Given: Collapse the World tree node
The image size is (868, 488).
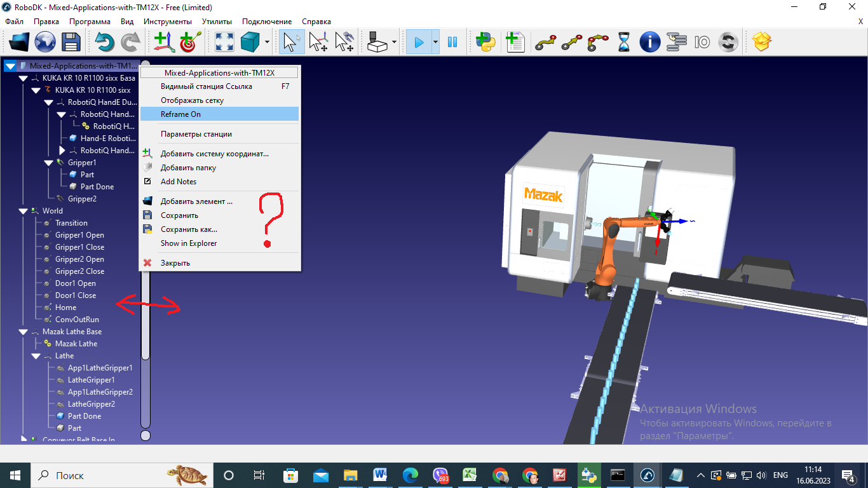Looking at the screenshot, I should click(24, 211).
